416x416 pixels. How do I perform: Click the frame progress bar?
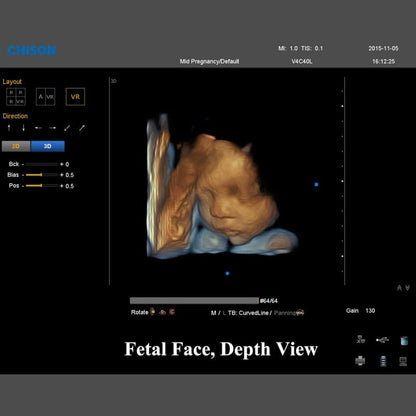[x=194, y=301]
